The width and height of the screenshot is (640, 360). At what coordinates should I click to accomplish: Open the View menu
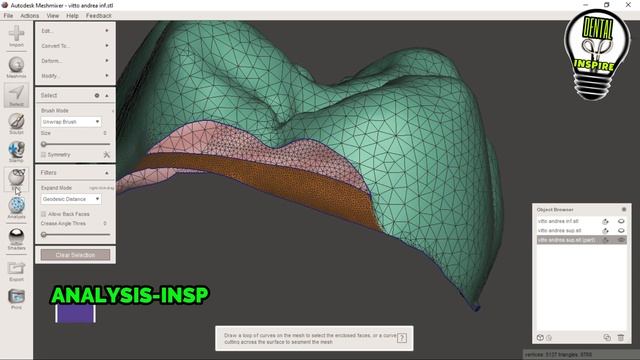[x=53, y=16]
